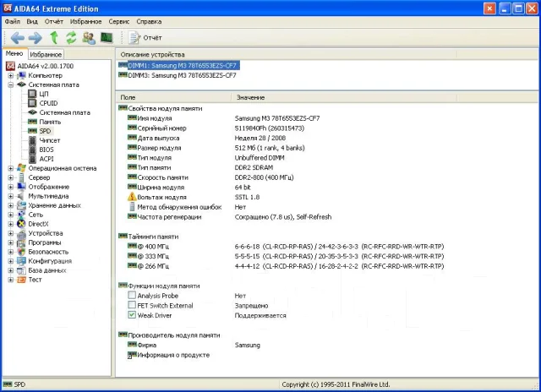The image size is (541, 392).
Task: Collapse the Системная плата tree node
Action: (x=11, y=84)
